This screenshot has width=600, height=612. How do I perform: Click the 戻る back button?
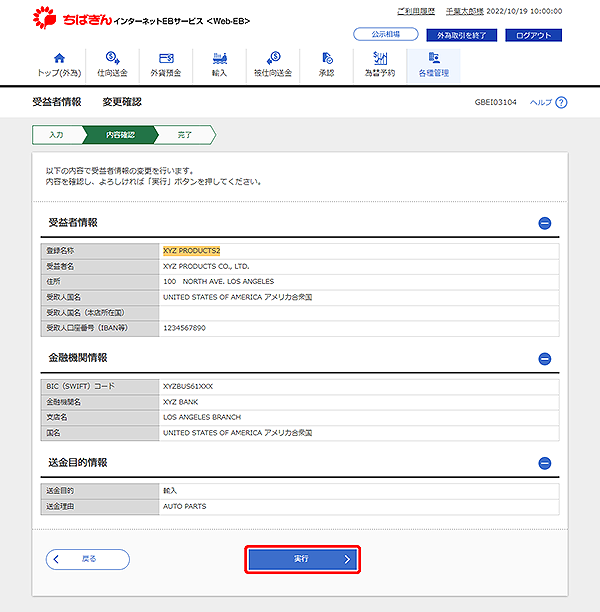pyautogui.click(x=88, y=559)
